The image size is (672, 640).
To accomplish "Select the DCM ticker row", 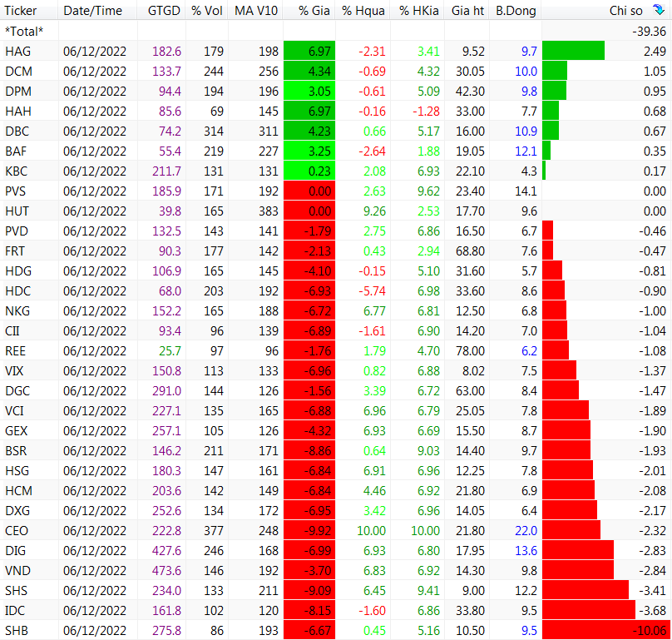I will click(x=336, y=71).
